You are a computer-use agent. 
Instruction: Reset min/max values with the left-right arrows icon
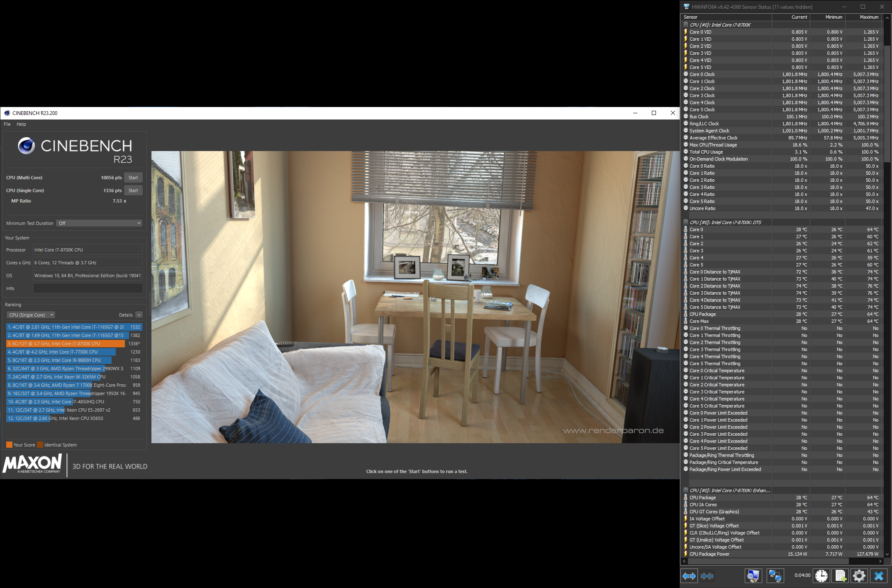coord(689,576)
